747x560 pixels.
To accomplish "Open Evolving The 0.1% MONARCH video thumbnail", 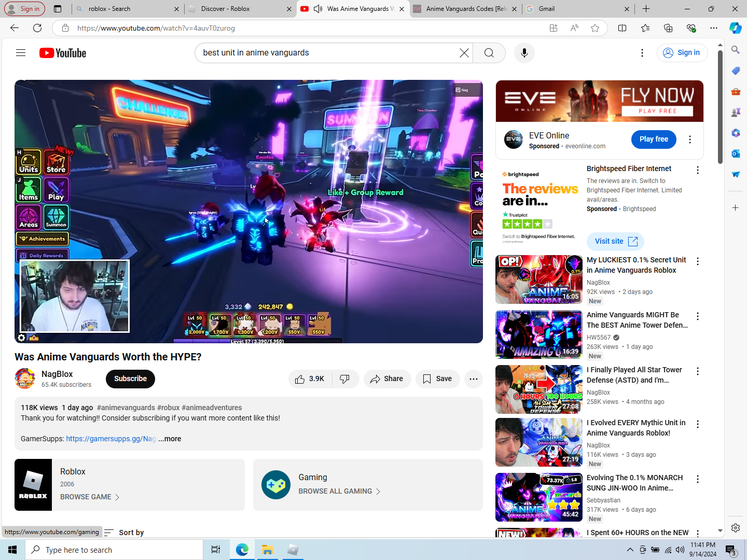I will (x=539, y=497).
